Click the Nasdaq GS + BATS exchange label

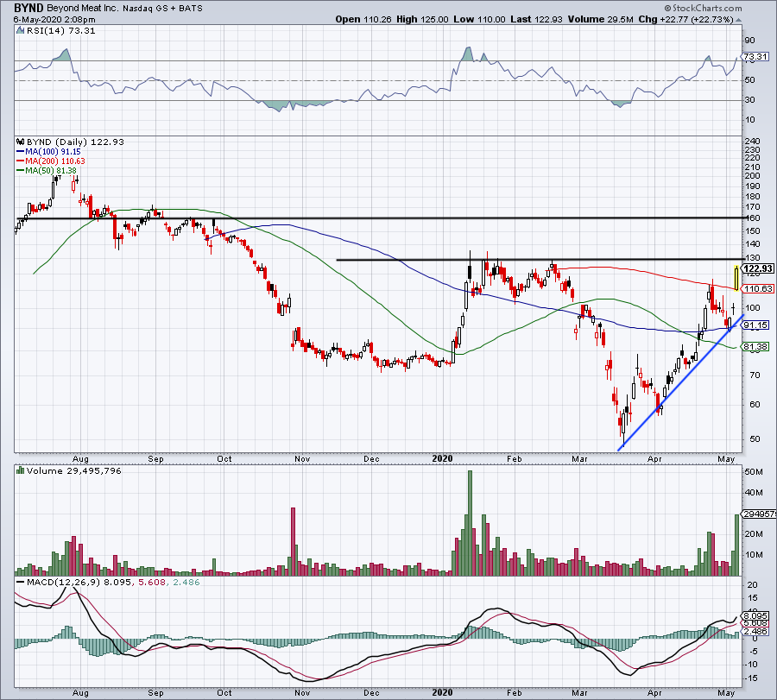[161, 9]
